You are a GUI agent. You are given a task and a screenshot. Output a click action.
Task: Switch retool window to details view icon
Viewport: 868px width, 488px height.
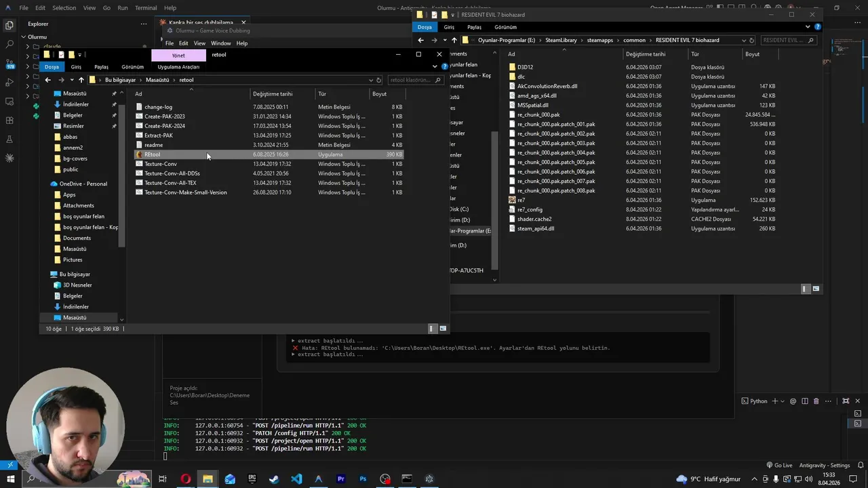point(432,329)
